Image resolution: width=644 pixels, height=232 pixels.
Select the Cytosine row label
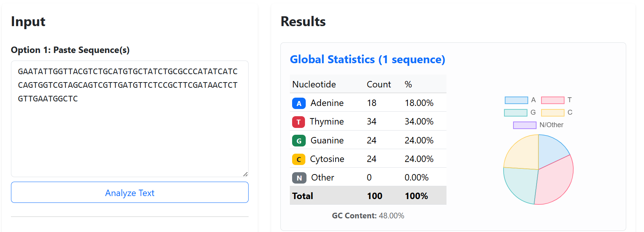(327, 159)
